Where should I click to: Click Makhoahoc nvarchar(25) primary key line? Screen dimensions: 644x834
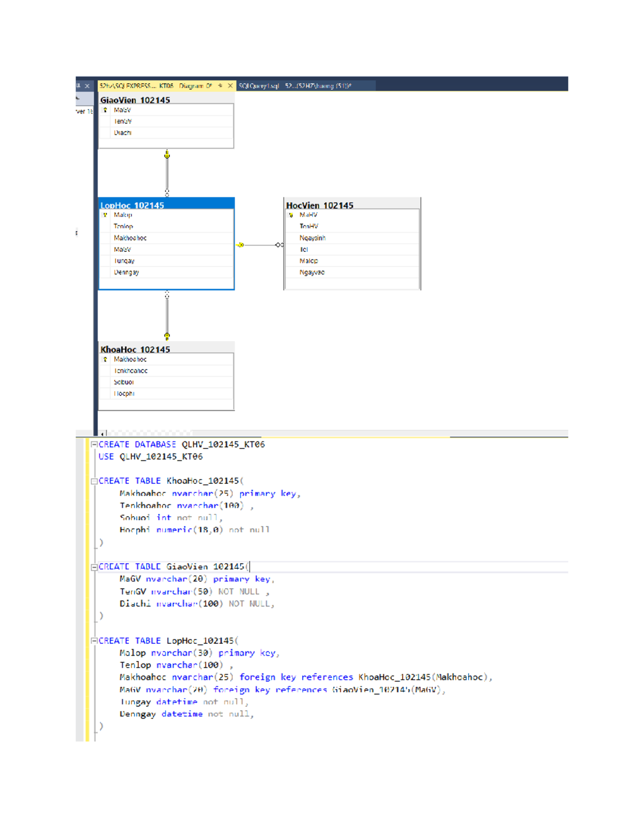click(210, 494)
